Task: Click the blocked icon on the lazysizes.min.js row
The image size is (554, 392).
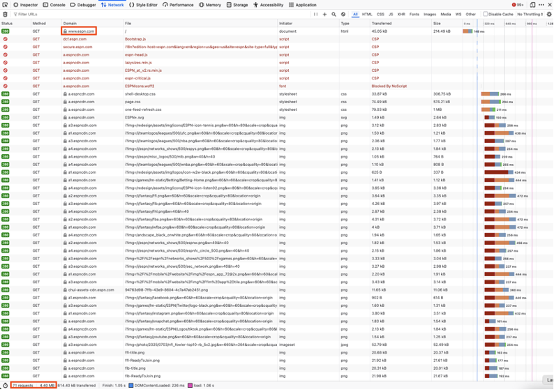Action: click(6, 63)
